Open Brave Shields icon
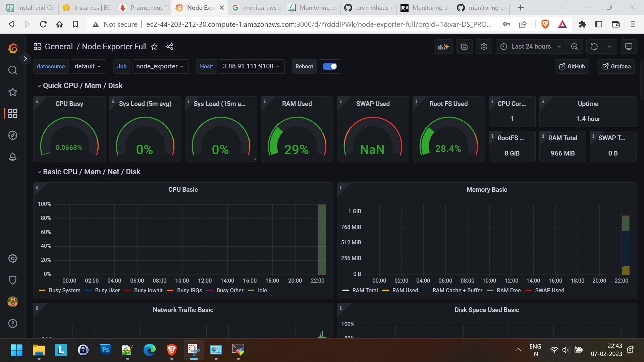Viewport: 644px width, 362px height. tap(545, 24)
